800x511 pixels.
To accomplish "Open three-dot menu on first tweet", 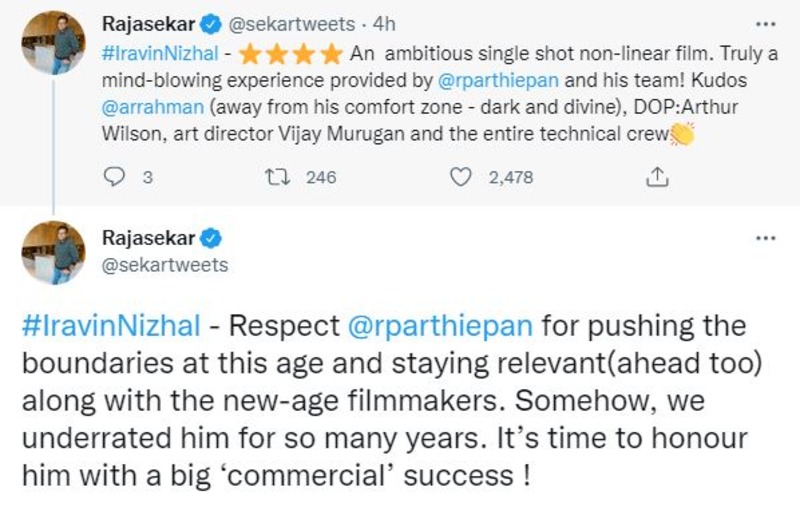I will 765,23.
